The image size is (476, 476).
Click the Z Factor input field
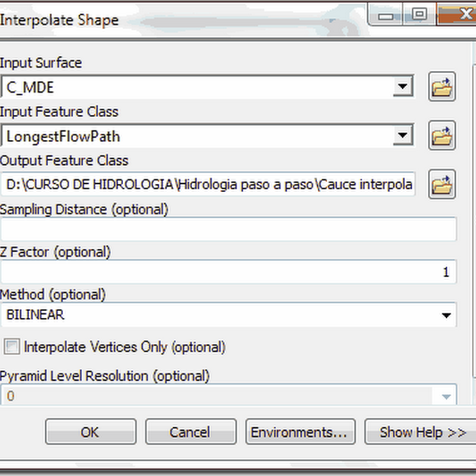[x=228, y=272]
